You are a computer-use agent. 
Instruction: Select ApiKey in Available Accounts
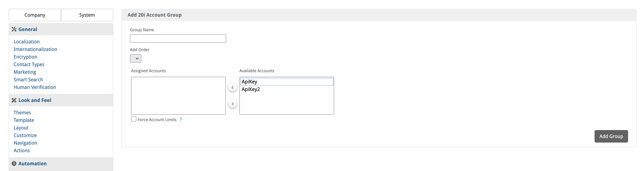pyautogui.click(x=287, y=82)
